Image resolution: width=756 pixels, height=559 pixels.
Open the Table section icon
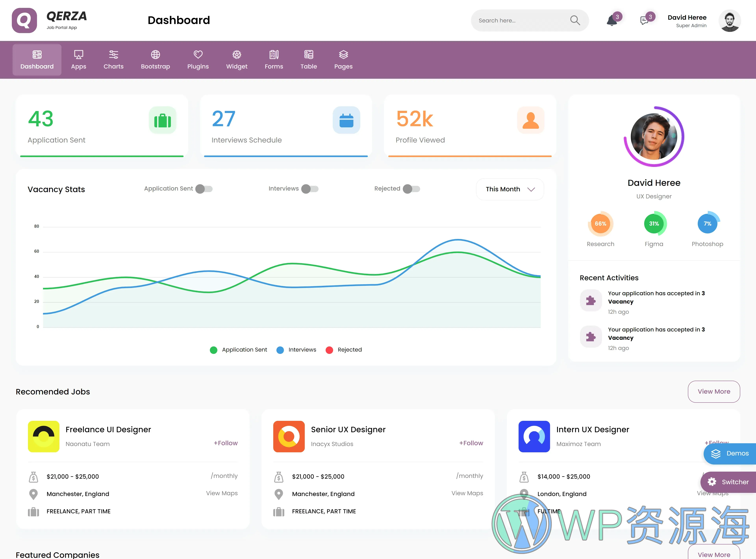pyautogui.click(x=308, y=55)
